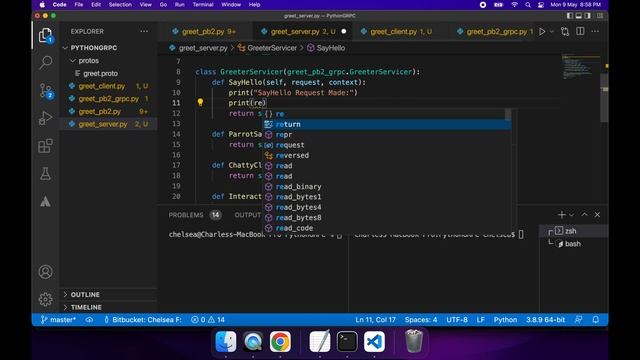Open the triangle extension view in activity bar
This screenshot has height=360, width=640.
tap(45, 201)
